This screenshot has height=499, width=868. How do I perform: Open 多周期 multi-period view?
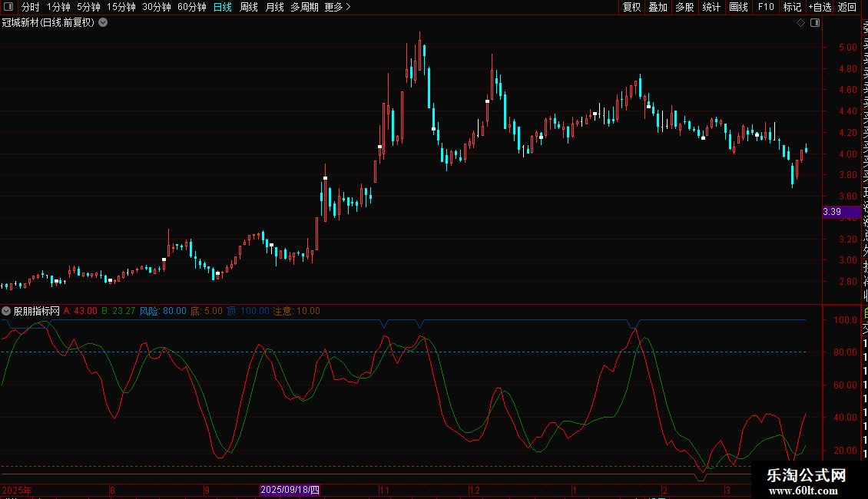pos(304,7)
